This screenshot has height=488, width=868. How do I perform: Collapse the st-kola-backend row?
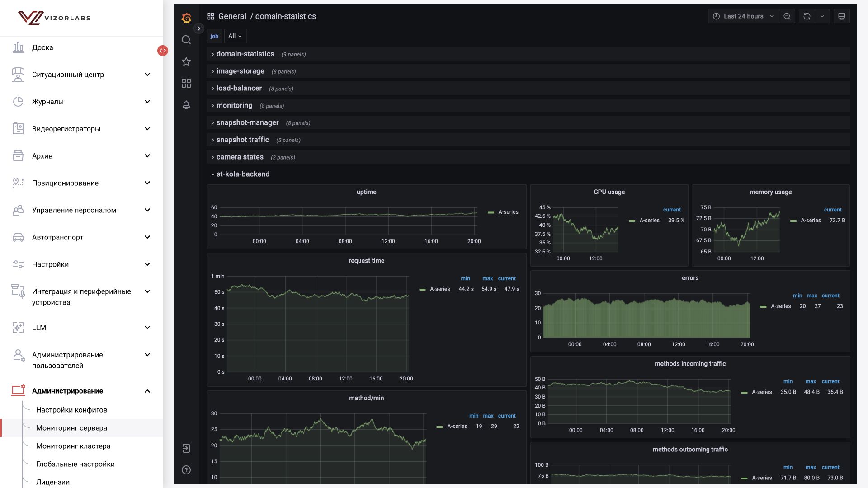[528, 174]
